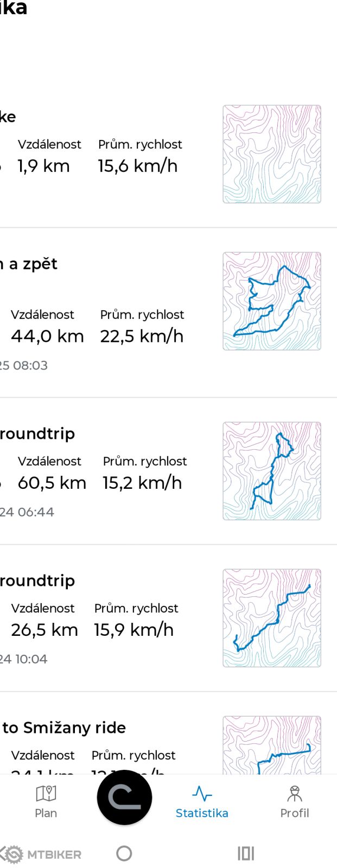Select the Statistika pulse icon

coord(202,794)
